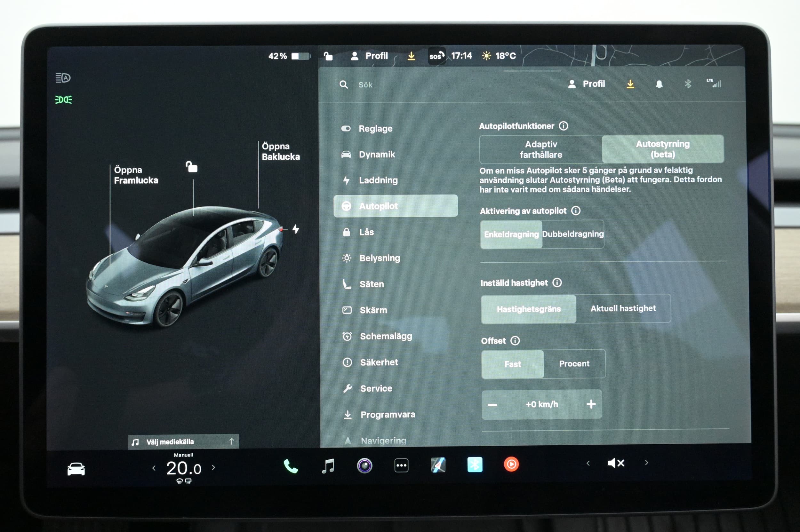Open the phone app in the dock

291,466
